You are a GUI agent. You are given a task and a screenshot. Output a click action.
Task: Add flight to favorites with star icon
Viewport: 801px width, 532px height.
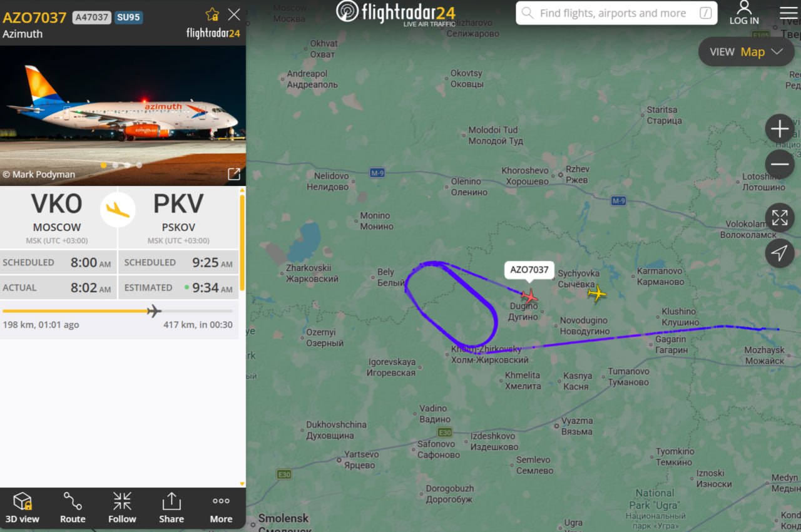pos(212,14)
